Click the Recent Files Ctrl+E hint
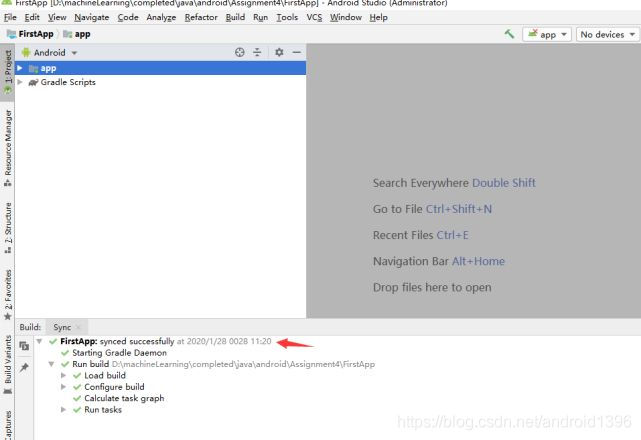Screen dimensions: 641x440 point(421,235)
